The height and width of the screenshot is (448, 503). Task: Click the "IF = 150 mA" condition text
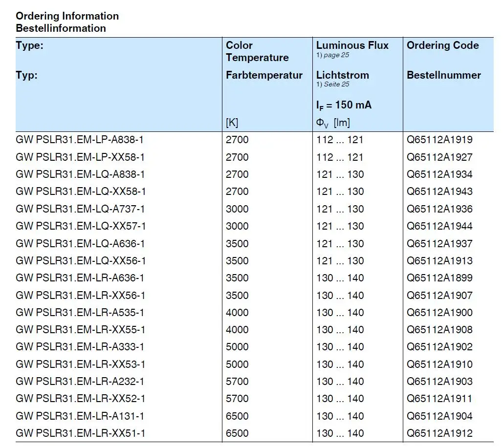coord(344,105)
